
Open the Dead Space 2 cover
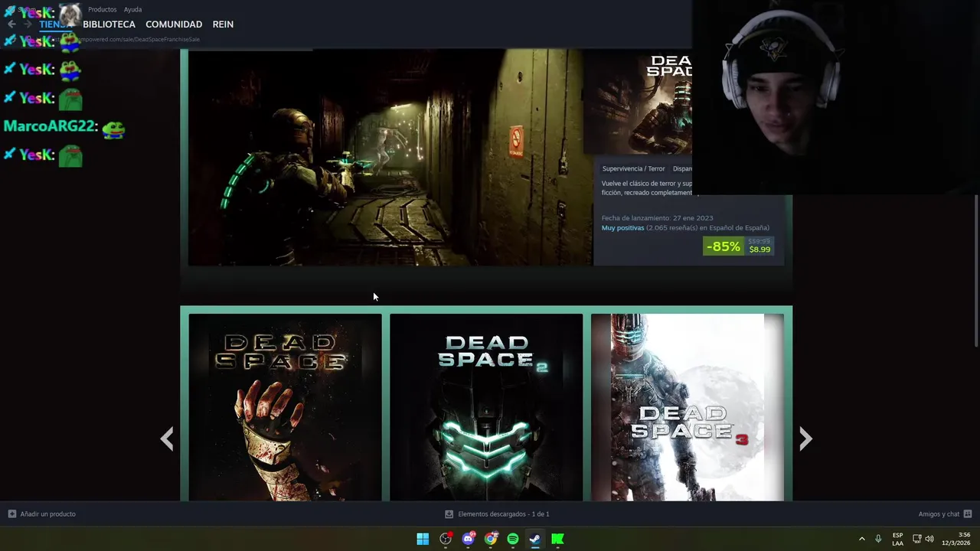[486, 407]
